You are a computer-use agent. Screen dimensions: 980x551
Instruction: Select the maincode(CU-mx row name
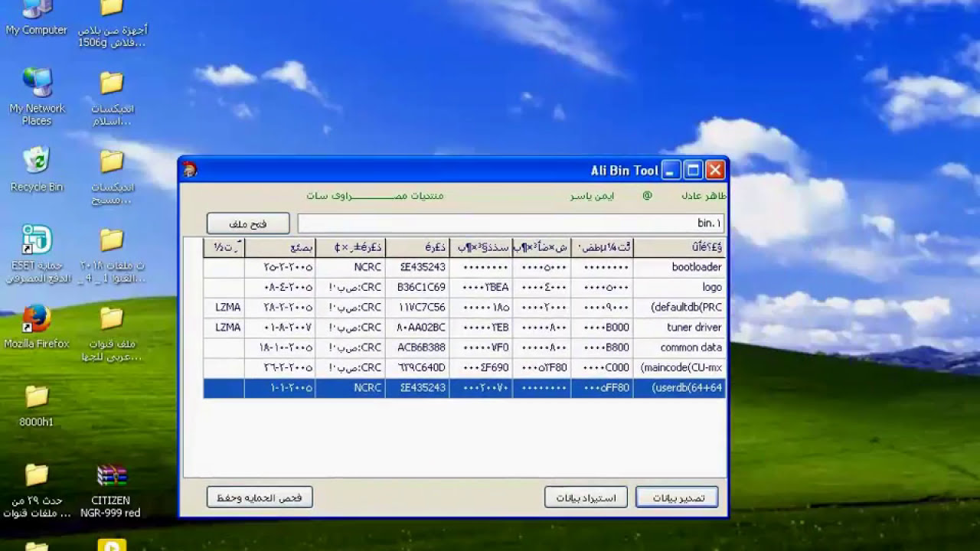pyautogui.click(x=679, y=367)
